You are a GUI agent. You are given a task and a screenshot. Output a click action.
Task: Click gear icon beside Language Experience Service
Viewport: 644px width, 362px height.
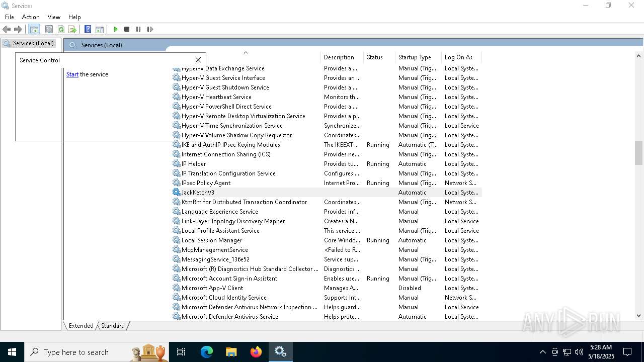176,212
